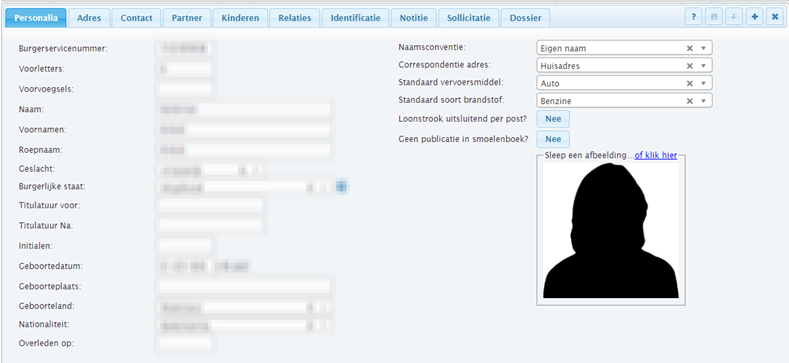Switch to the Adres tab
The image size is (789, 363).
pyautogui.click(x=89, y=18)
